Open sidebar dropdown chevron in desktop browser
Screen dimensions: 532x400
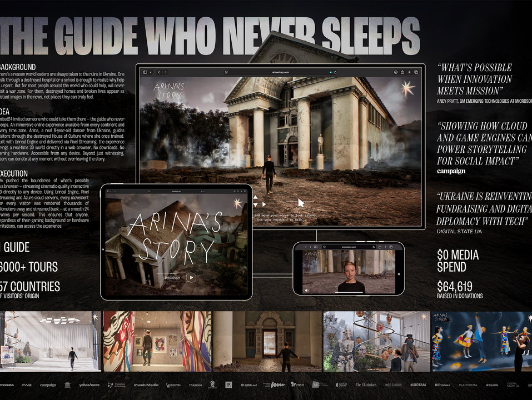150,72
